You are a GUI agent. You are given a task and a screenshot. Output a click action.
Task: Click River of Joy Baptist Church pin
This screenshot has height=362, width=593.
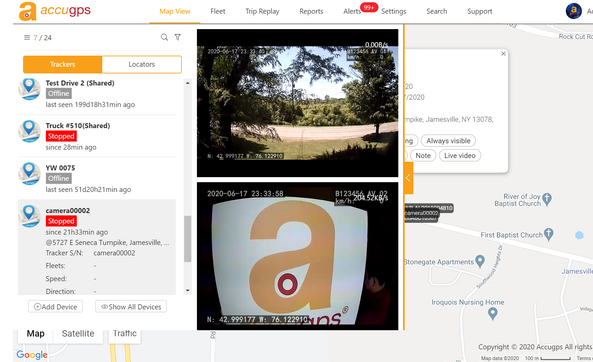pyautogui.click(x=546, y=199)
